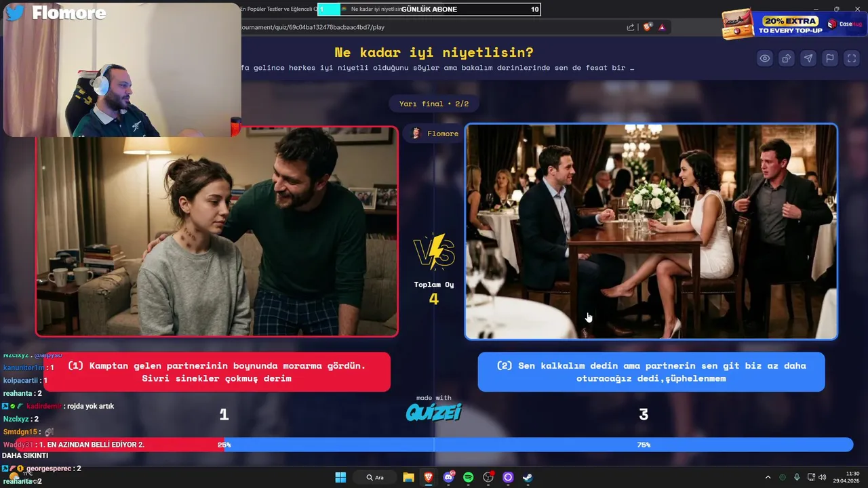Expand the system tray hidden icons chevron
Image resolution: width=868 pixels, height=488 pixels.
coord(768,477)
